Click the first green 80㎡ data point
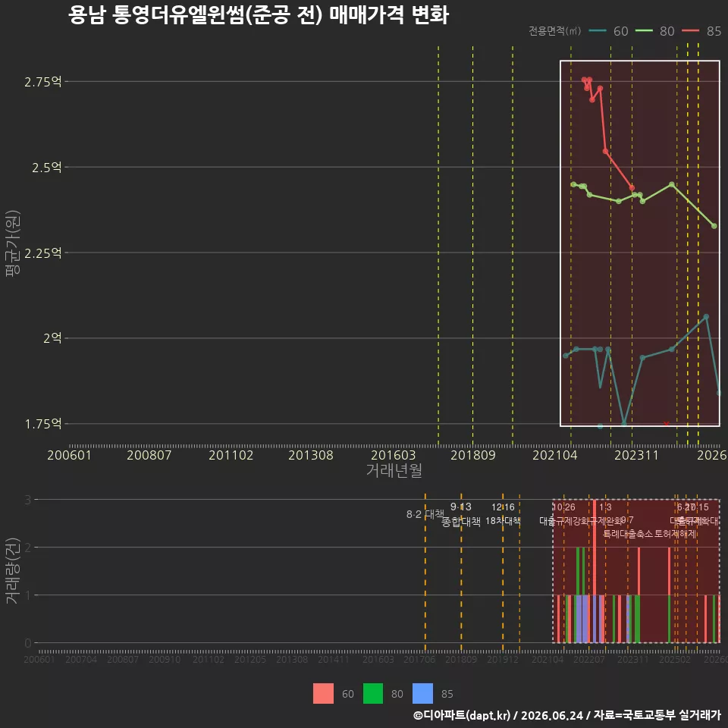728x728 pixels. [x=573, y=184]
